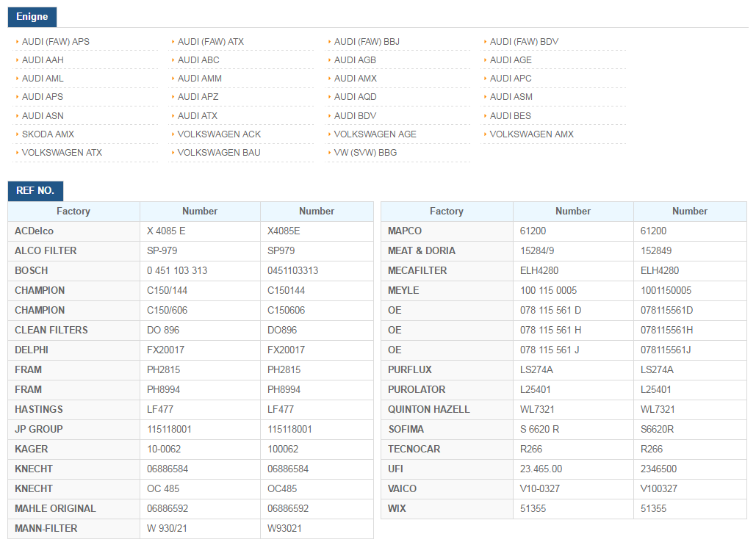Viewport: 756px width, 545px height.
Task: Open the VOLKSWAGEN ACK engine link
Action: 219,134
